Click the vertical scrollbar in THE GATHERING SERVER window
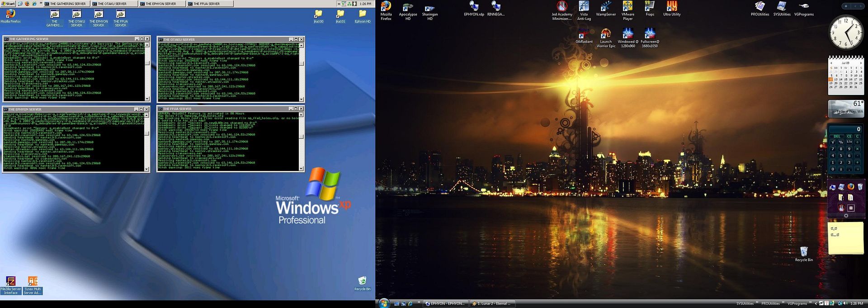 tap(147, 71)
